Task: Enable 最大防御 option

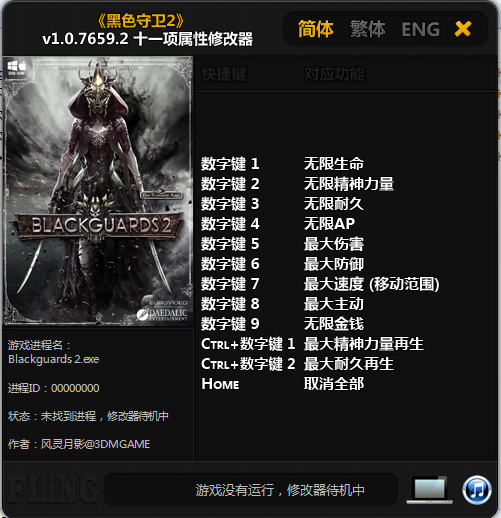Action: click(334, 264)
